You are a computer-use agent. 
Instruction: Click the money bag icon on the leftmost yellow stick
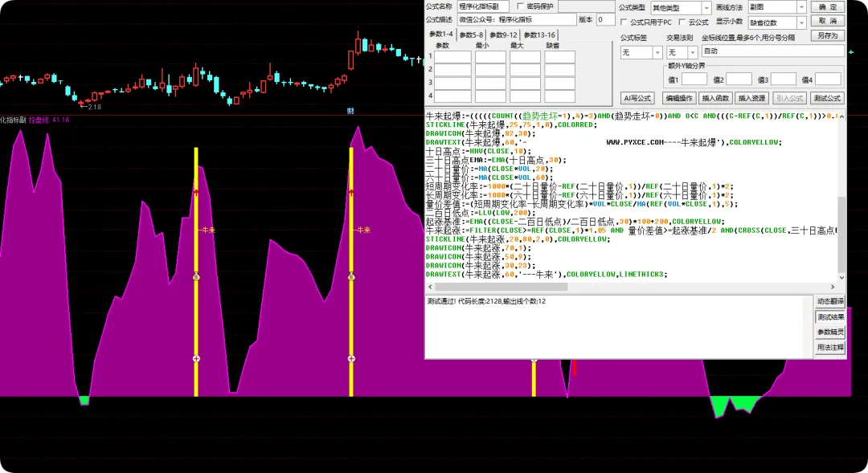click(x=196, y=276)
